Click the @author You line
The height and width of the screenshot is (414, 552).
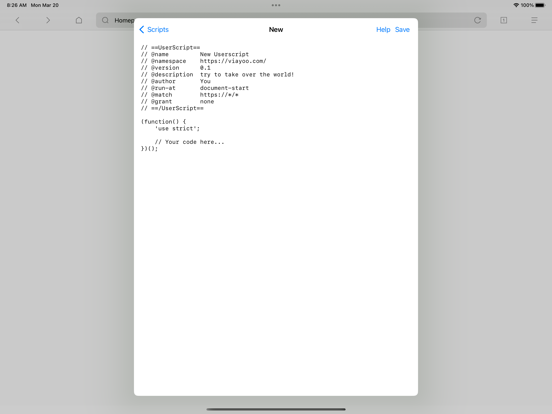176,81
